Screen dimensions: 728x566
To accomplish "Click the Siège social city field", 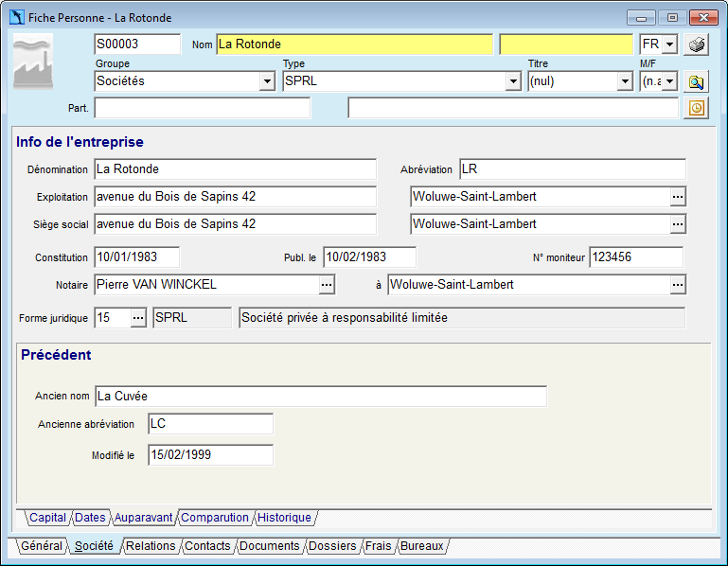I will (541, 223).
